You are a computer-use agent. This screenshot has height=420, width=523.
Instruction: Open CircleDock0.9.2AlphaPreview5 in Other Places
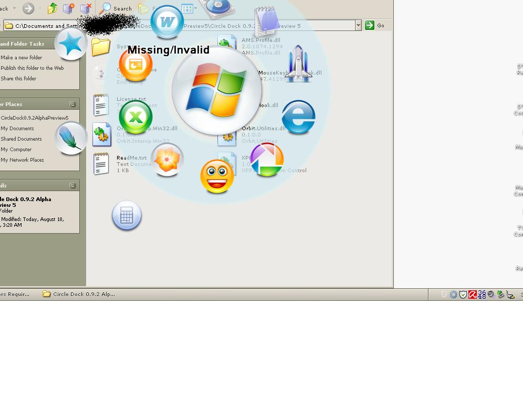click(34, 118)
